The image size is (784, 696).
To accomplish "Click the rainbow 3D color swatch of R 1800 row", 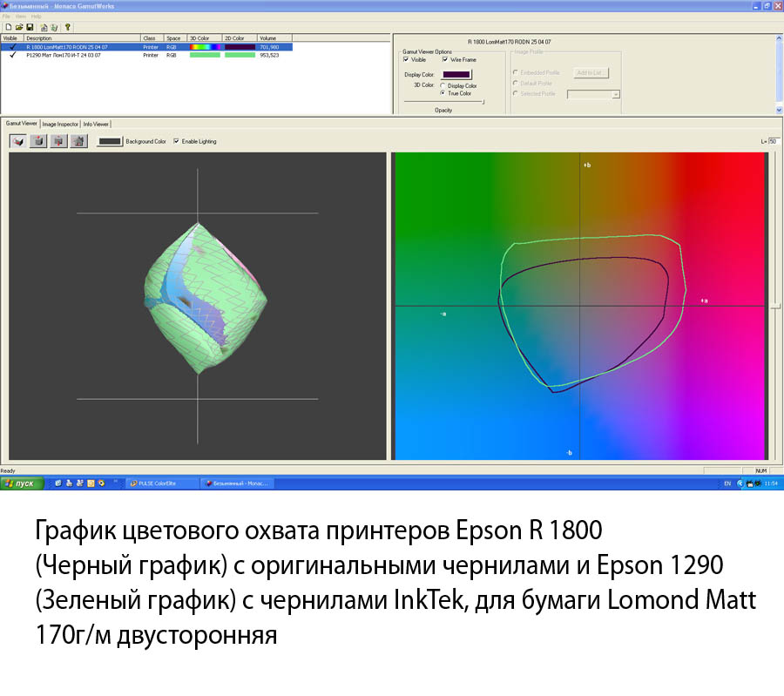I will coord(205,47).
